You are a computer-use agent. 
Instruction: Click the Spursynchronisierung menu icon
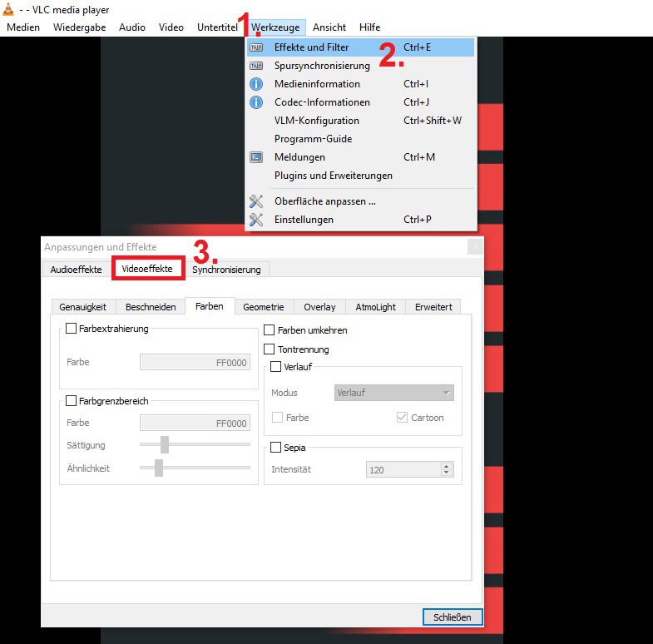click(257, 66)
